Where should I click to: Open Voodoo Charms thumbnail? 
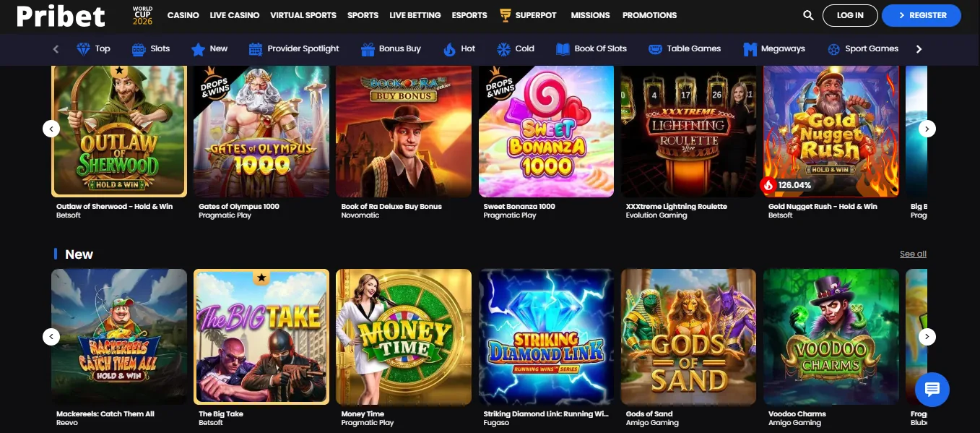click(x=831, y=337)
